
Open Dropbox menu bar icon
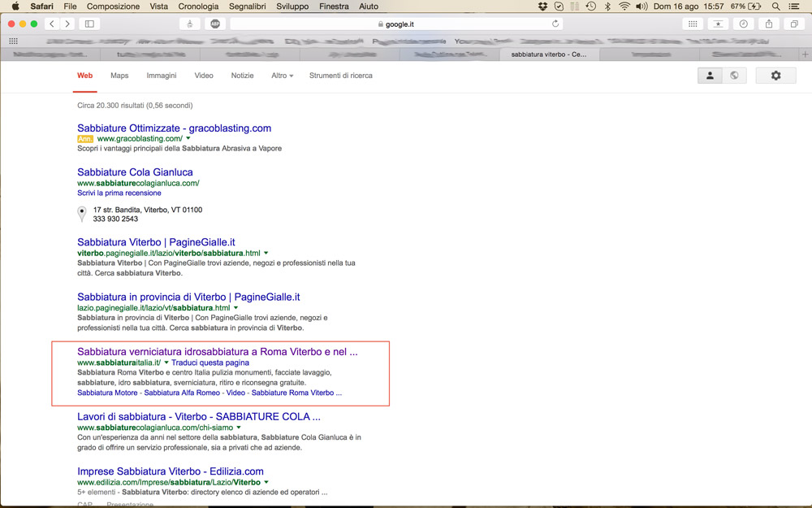(x=542, y=7)
